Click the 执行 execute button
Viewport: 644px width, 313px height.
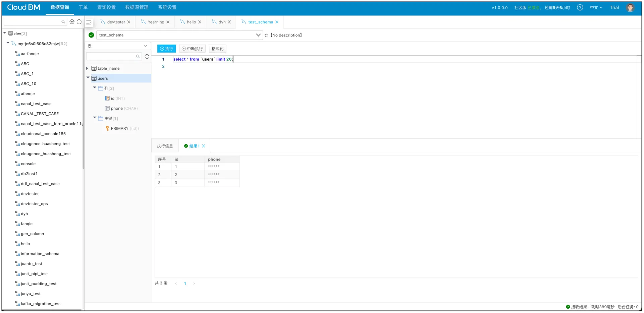(x=166, y=49)
